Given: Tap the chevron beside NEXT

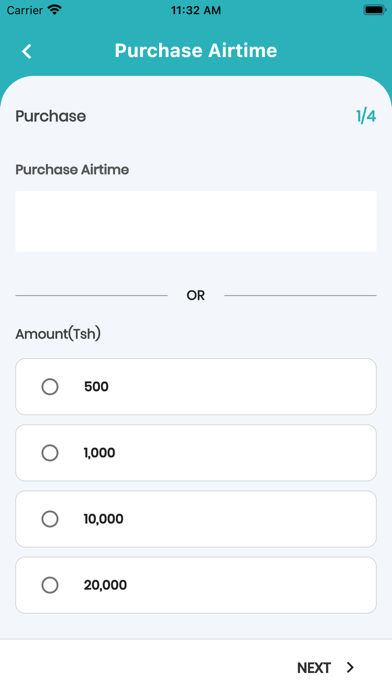Looking at the screenshot, I should tap(350, 667).
